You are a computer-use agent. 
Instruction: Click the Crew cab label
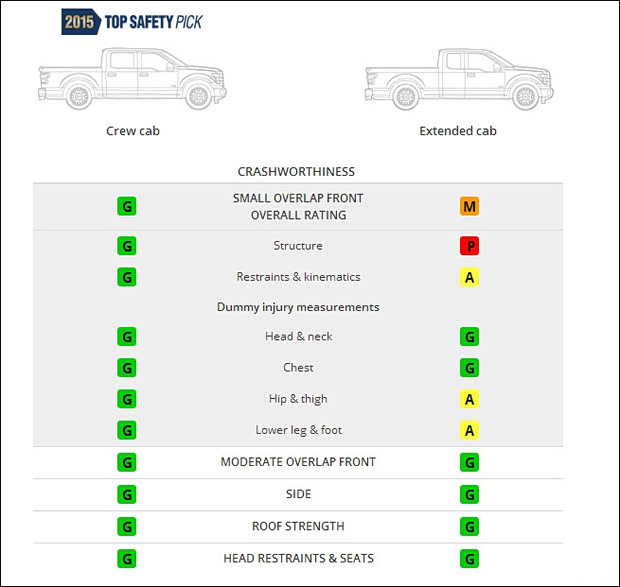pyautogui.click(x=132, y=131)
